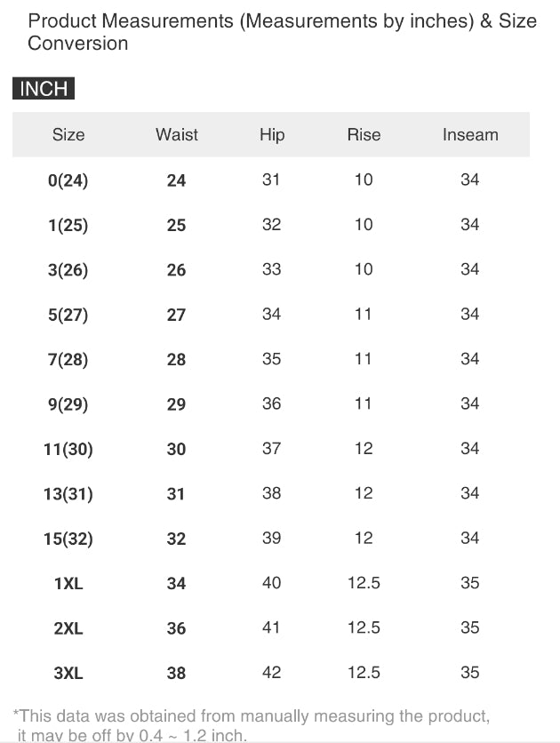
Task: Select the Size column header
Action: click(68, 135)
